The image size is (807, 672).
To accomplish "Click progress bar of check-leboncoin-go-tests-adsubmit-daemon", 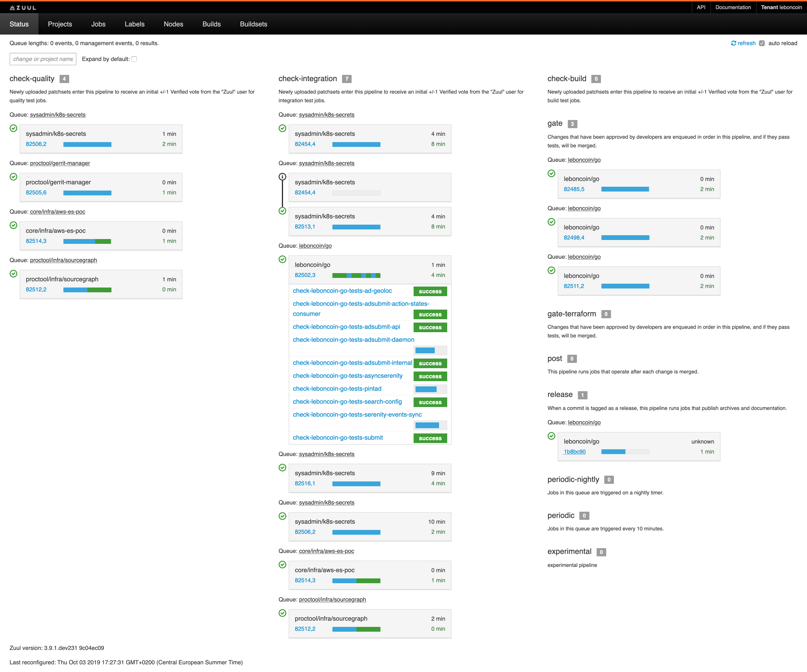I will point(430,350).
